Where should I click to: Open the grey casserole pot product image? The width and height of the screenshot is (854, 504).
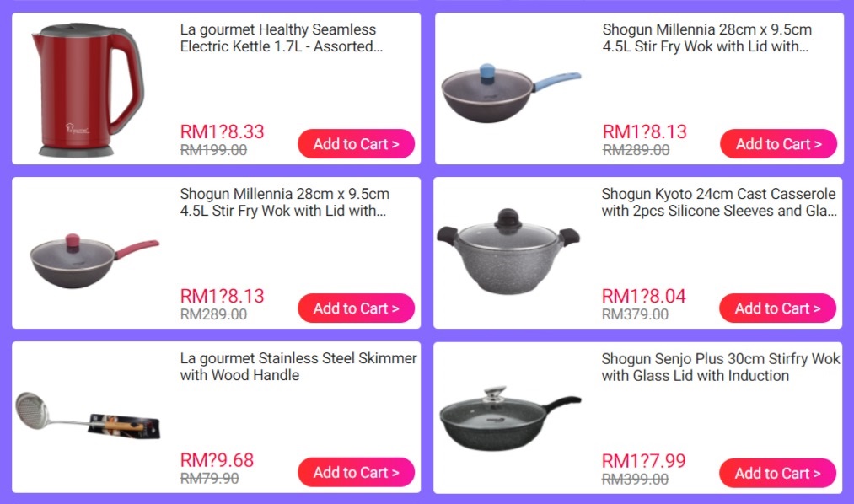[508, 251]
